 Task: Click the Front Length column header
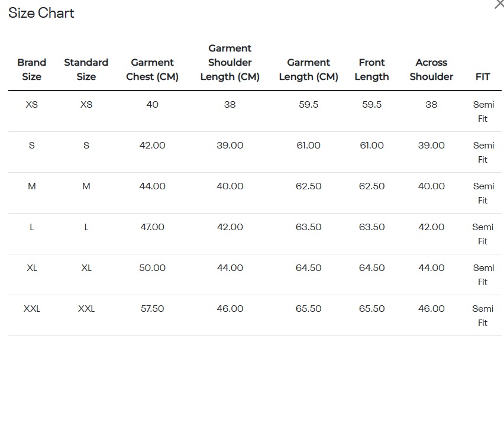371,69
